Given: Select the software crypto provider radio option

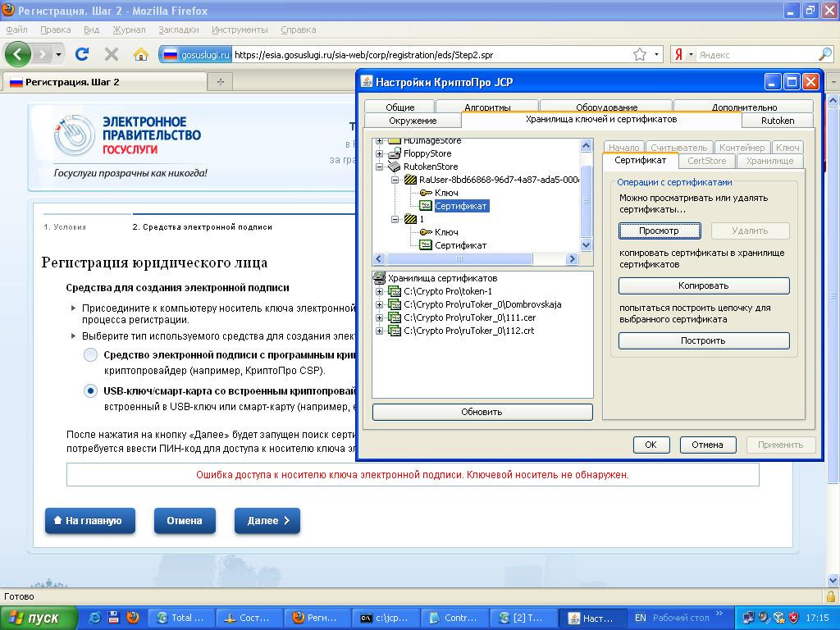Looking at the screenshot, I should click(x=91, y=355).
